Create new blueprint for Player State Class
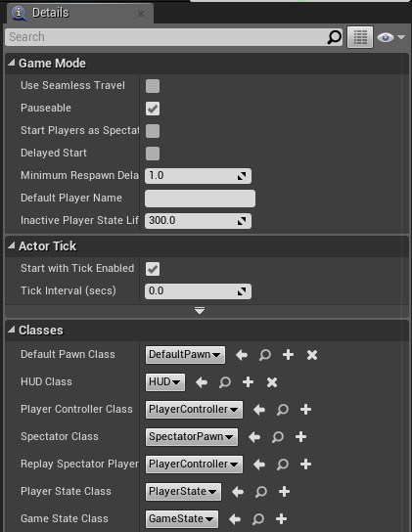 pos(284,492)
